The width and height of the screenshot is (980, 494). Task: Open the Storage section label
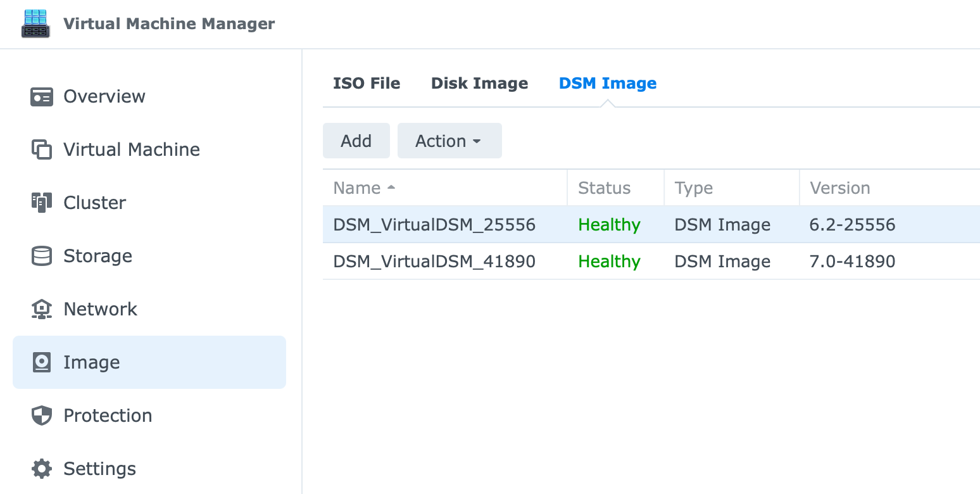click(98, 256)
